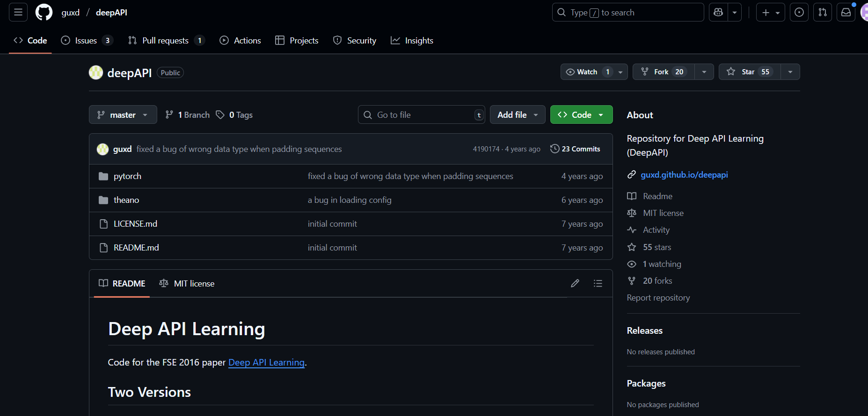Open the pytorch folder
868x416 pixels.
[x=127, y=176]
